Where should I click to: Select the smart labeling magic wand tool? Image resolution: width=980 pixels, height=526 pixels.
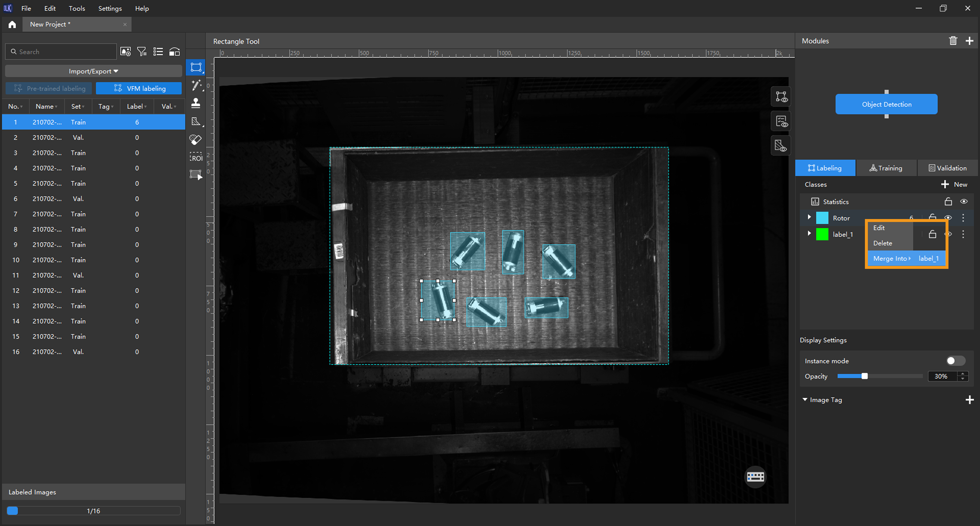pos(196,85)
